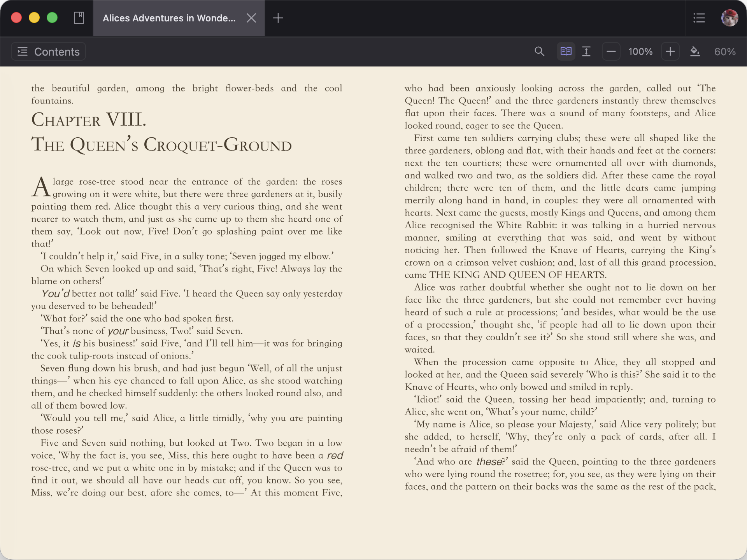Open the theme fill color icon
Viewport: 747px width, 560px height.
pyautogui.click(x=695, y=51)
